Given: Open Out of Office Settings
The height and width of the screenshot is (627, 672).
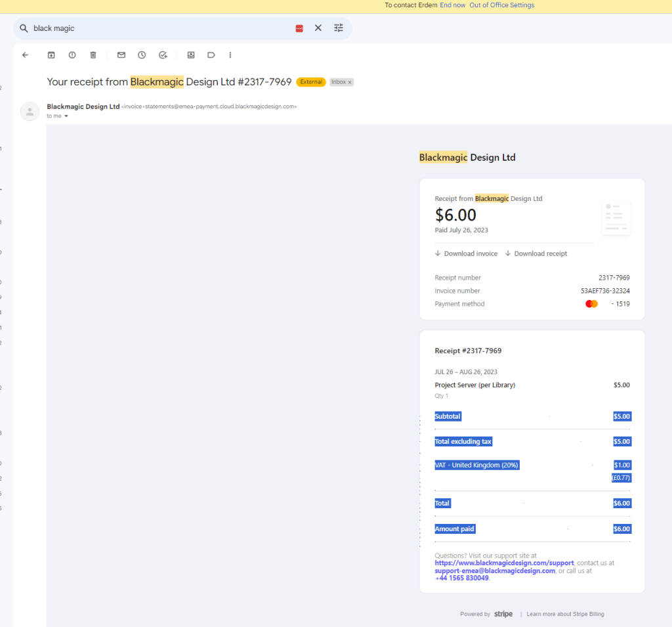Looking at the screenshot, I should click(502, 5).
